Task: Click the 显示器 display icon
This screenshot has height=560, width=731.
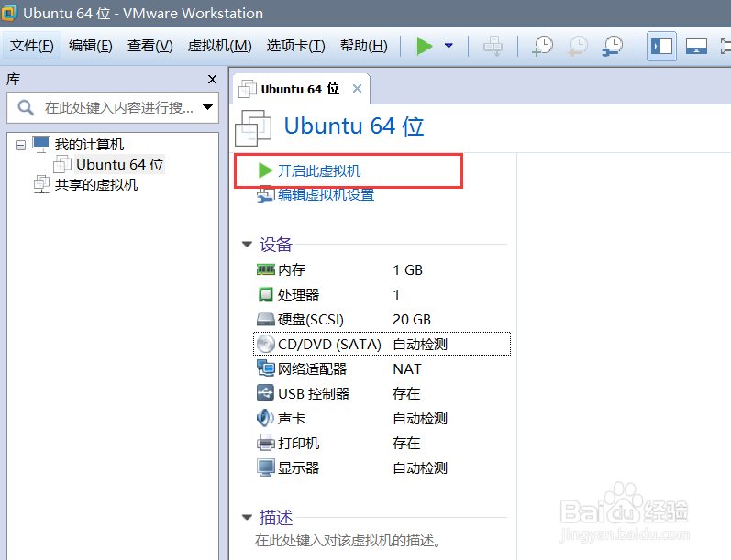Action: (x=266, y=467)
